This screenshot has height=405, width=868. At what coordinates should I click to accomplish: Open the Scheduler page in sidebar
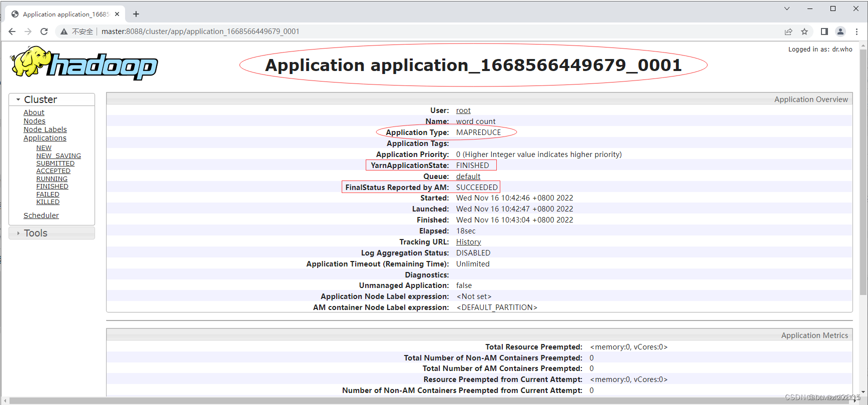click(x=41, y=215)
